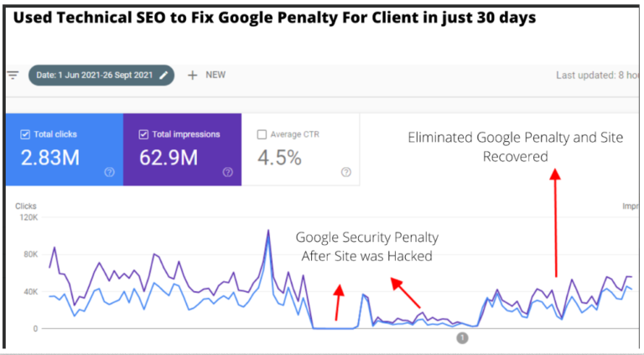Image resolution: width=644 pixels, height=355 pixels.
Task: Uncheck the Total clicks checkbox
Action: coord(24,134)
